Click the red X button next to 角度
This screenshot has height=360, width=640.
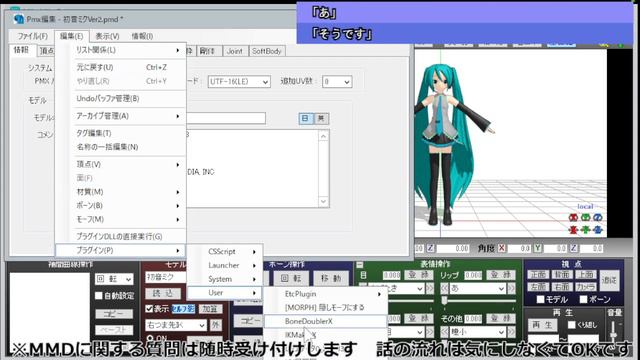(x=502, y=248)
